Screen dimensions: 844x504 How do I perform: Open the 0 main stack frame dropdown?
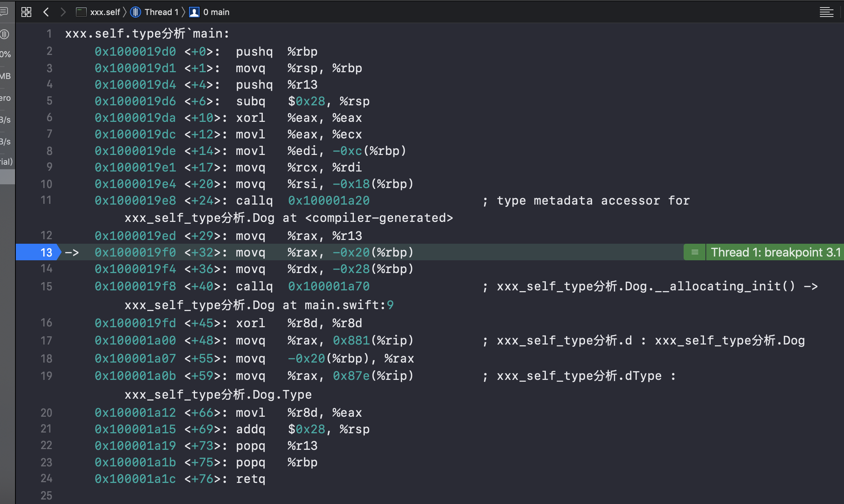click(x=216, y=12)
